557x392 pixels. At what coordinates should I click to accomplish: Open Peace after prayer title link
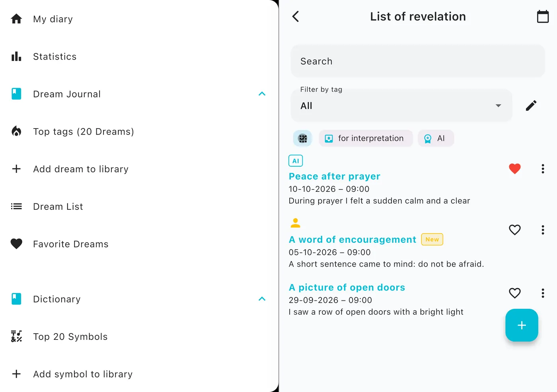[335, 176]
